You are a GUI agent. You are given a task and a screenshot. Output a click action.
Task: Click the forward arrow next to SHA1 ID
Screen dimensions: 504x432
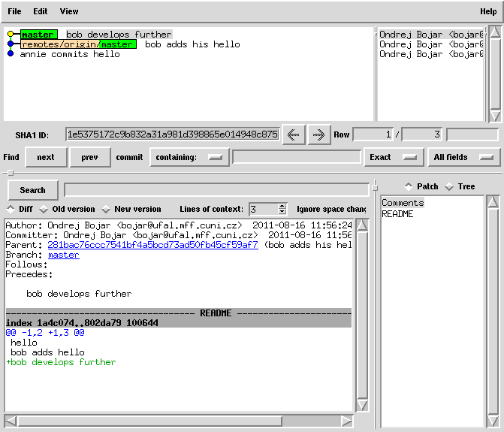319,134
